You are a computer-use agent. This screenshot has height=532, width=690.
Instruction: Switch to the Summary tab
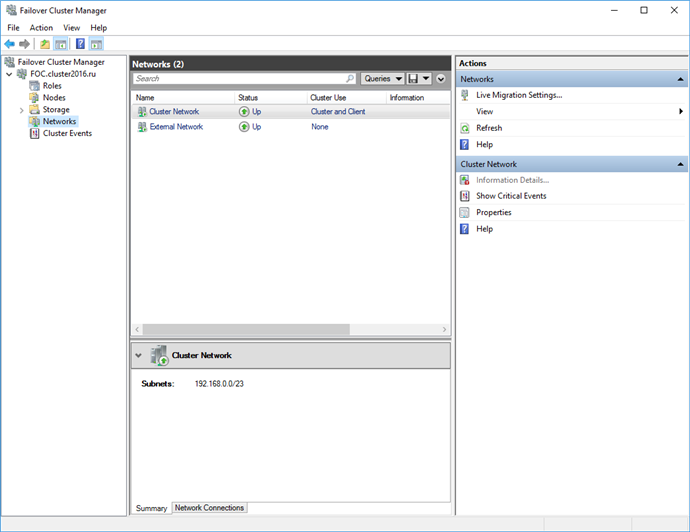[151, 508]
